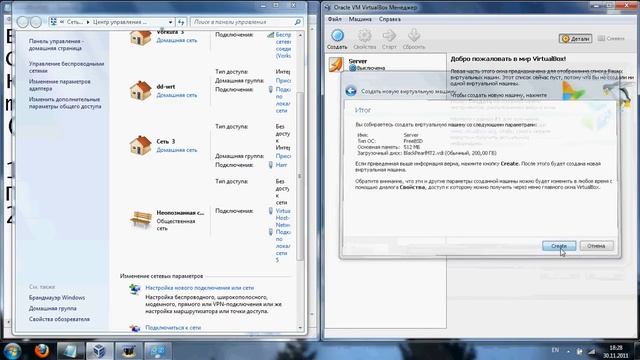Click the Windows Start button
Screen dimensions: 640x360
12,351
